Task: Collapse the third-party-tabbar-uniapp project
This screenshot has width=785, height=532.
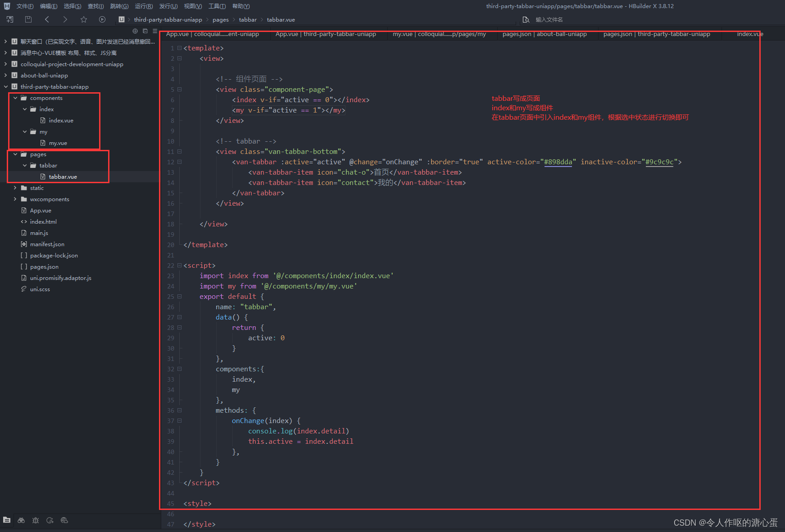Action: [5, 87]
